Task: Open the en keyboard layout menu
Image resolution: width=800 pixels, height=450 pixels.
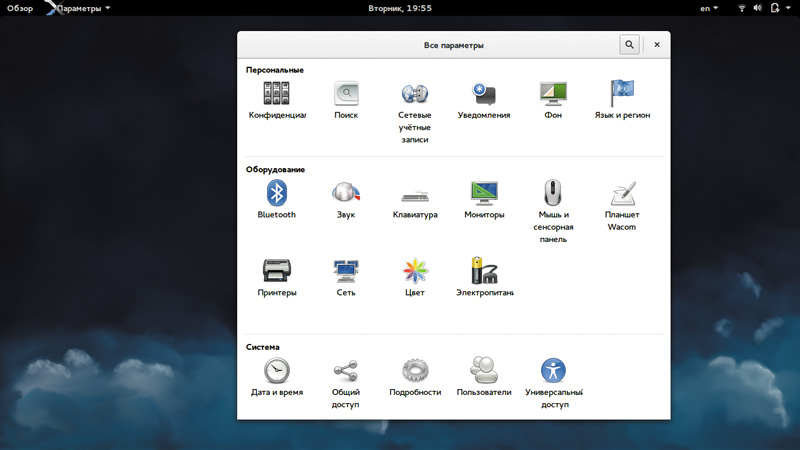Action: coord(709,8)
